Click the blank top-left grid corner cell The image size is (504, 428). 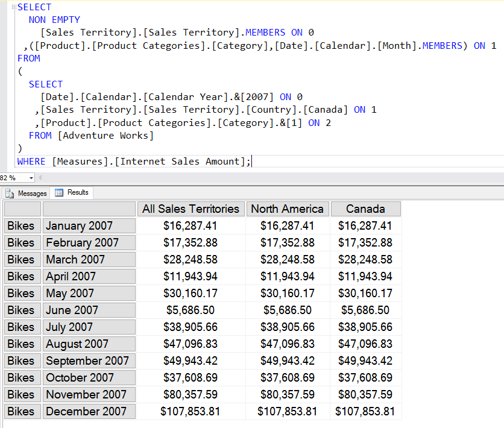22,209
